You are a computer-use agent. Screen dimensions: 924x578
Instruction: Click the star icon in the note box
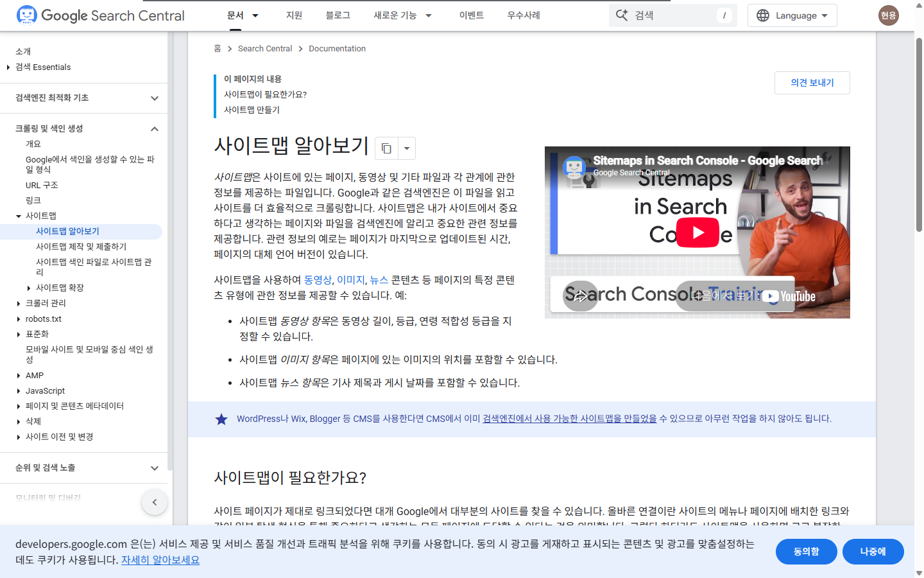click(x=221, y=419)
